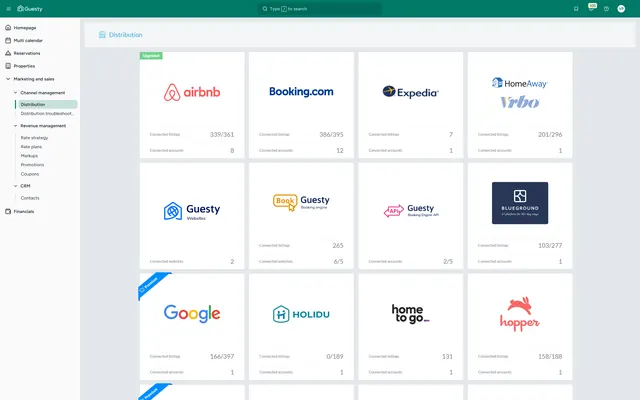Image resolution: width=640 pixels, height=400 pixels.
Task: Open the Booking.com channel logo
Action: click(x=301, y=92)
